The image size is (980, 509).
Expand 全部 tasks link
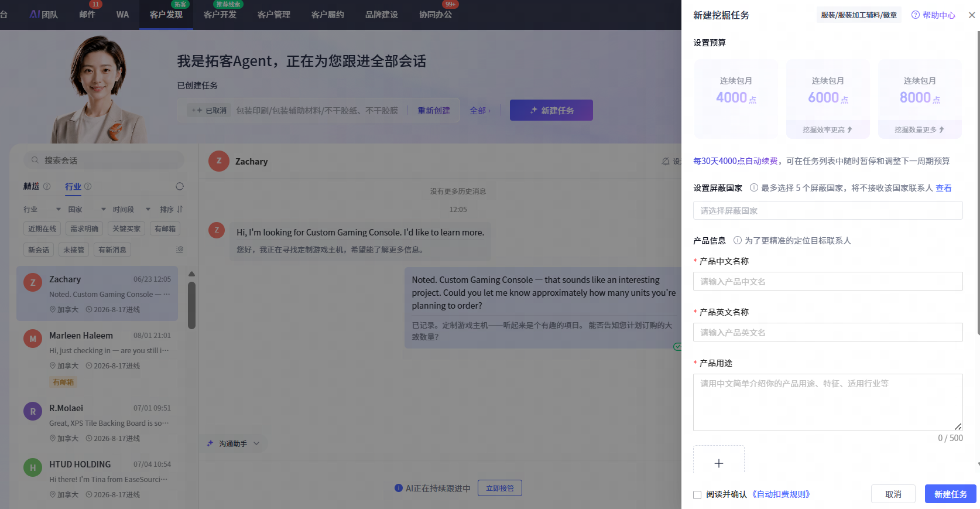pyautogui.click(x=480, y=111)
